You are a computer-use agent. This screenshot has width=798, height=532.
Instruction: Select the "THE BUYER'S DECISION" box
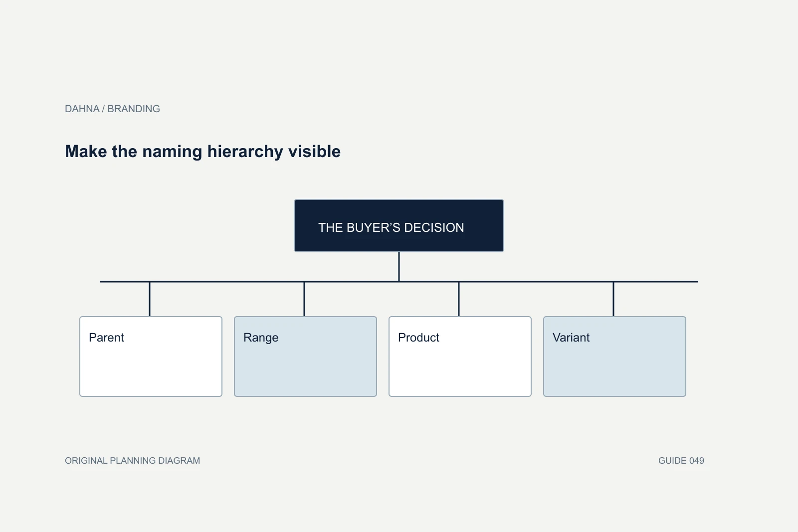click(399, 226)
